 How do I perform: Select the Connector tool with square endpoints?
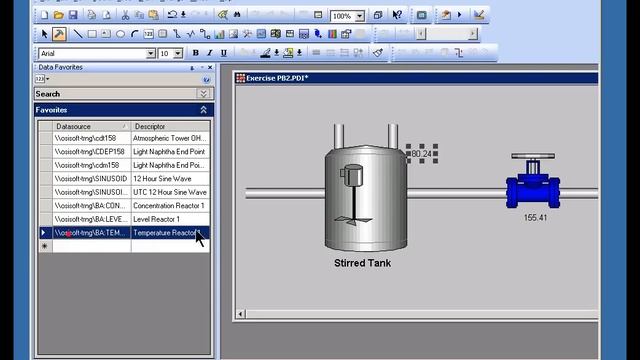tap(205, 34)
